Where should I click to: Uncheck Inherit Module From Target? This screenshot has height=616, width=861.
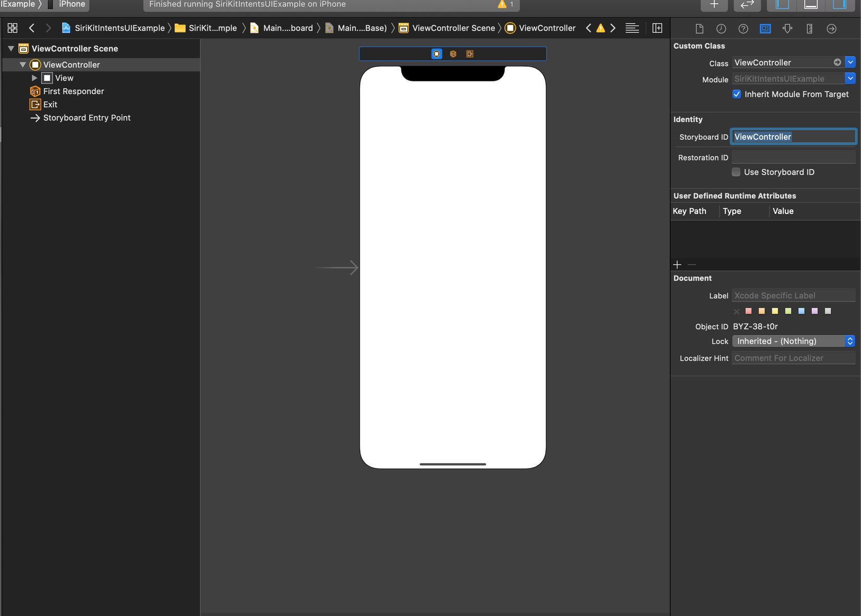[x=736, y=94]
